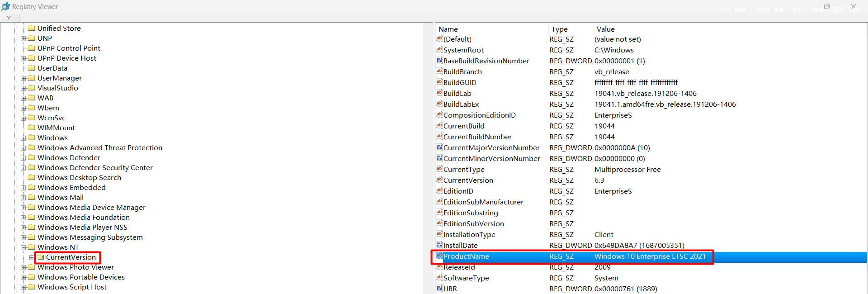Sort by the Value column header
Screen dimensions: 868x294
(x=730, y=29)
